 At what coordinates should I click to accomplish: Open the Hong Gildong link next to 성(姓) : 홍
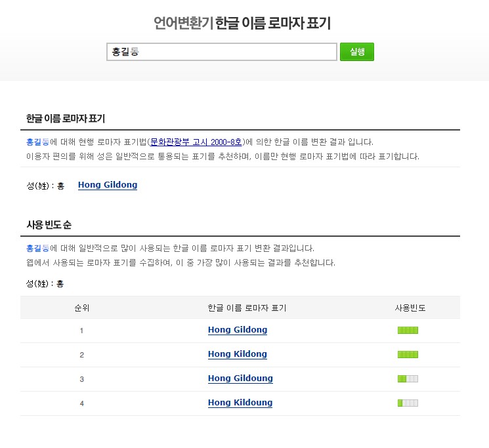(x=108, y=185)
